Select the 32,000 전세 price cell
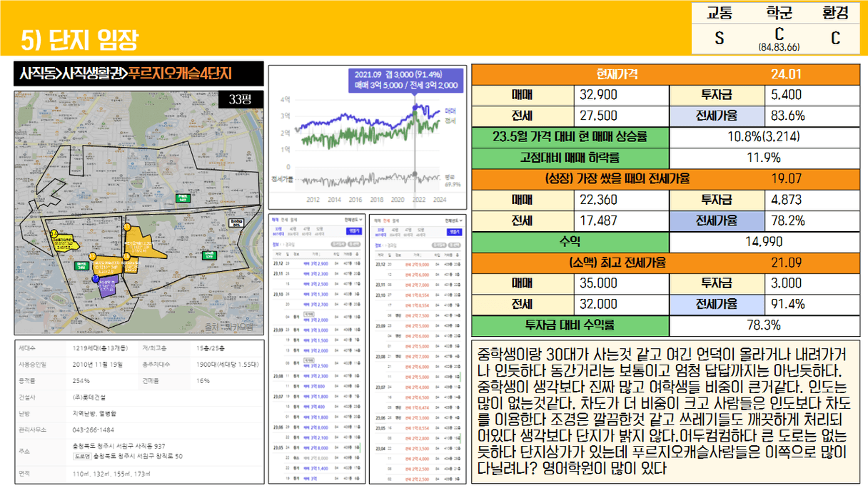Image resolution: width=868 pixels, height=488 pixels. click(622, 304)
